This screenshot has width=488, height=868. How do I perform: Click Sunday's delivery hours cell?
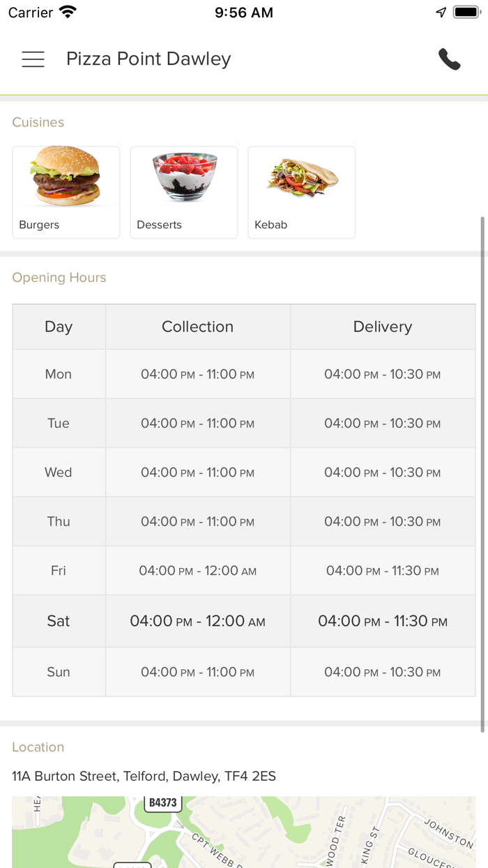383,672
